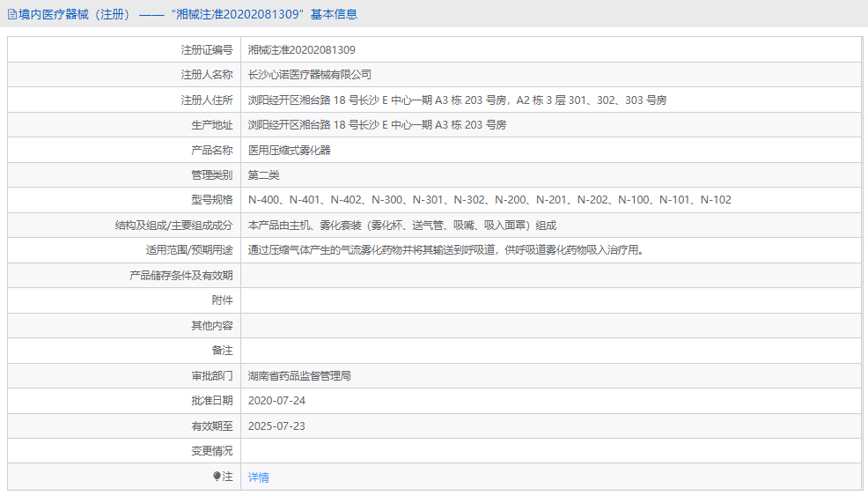Screen dimensions: 868x496
Task: Select the model list starting with N-400
Action: tap(489, 200)
